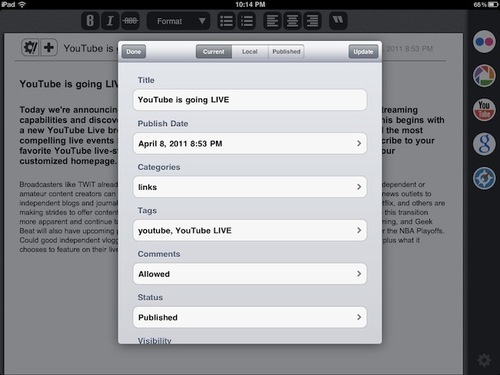This screenshot has width=500, height=375.
Task: Toggle bold formatting in toolbar
Action: [90, 21]
